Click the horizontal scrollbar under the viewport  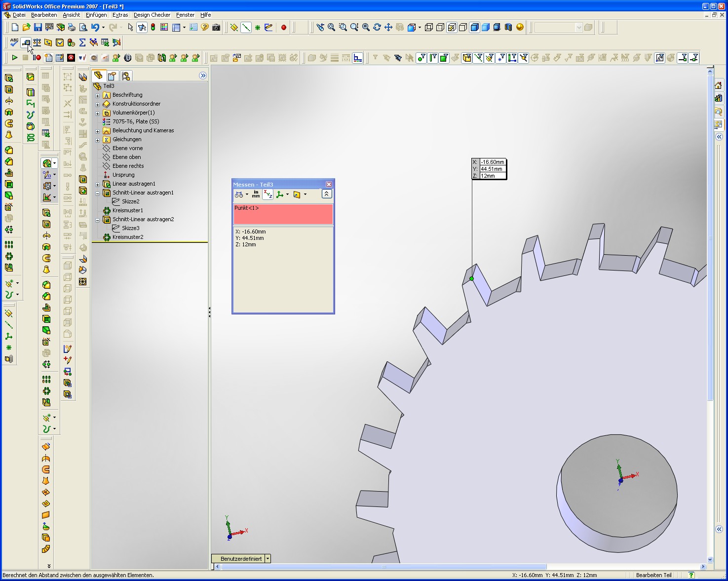pos(384,567)
